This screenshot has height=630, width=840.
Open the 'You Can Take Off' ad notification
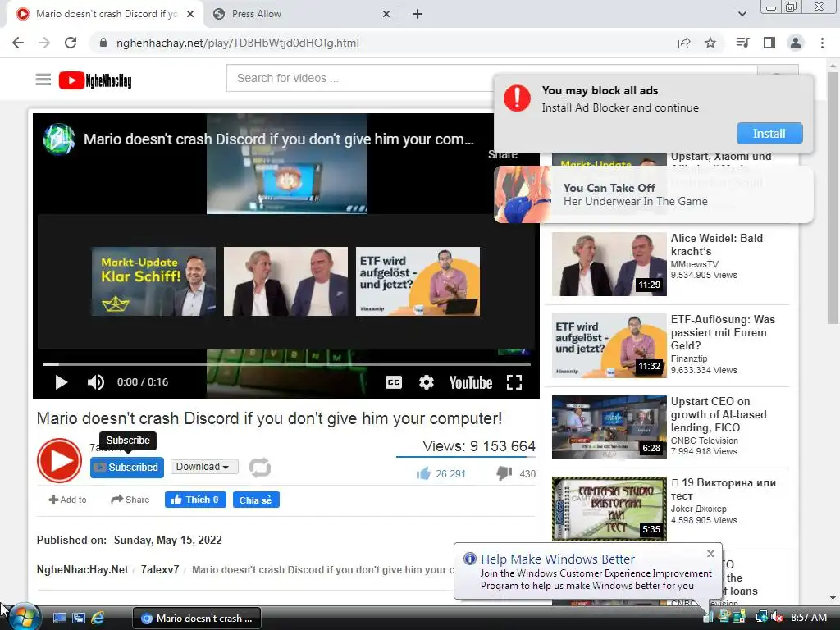[x=654, y=194]
